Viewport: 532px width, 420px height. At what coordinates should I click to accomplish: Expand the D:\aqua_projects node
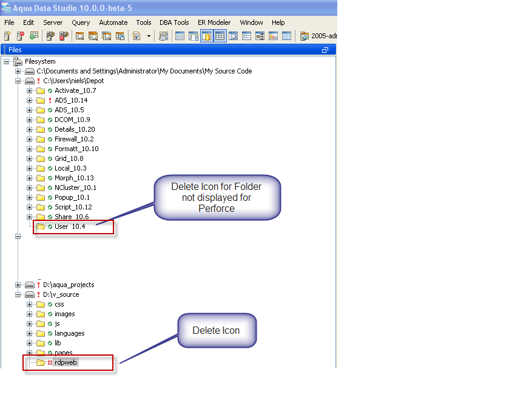click(x=18, y=285)
